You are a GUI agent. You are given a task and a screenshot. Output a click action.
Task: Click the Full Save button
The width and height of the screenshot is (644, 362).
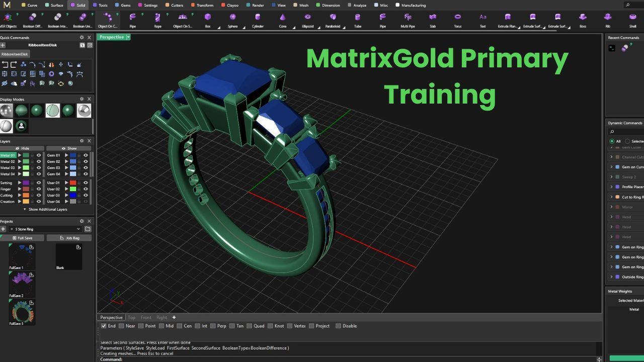click(x=22, y=238)
